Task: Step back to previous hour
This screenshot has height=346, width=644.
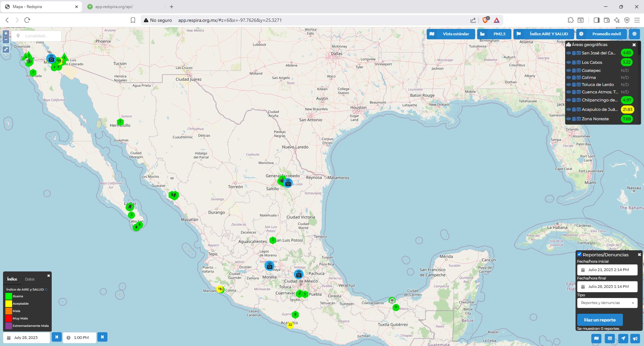Action: pyautogui.click(x=56, y=337)
